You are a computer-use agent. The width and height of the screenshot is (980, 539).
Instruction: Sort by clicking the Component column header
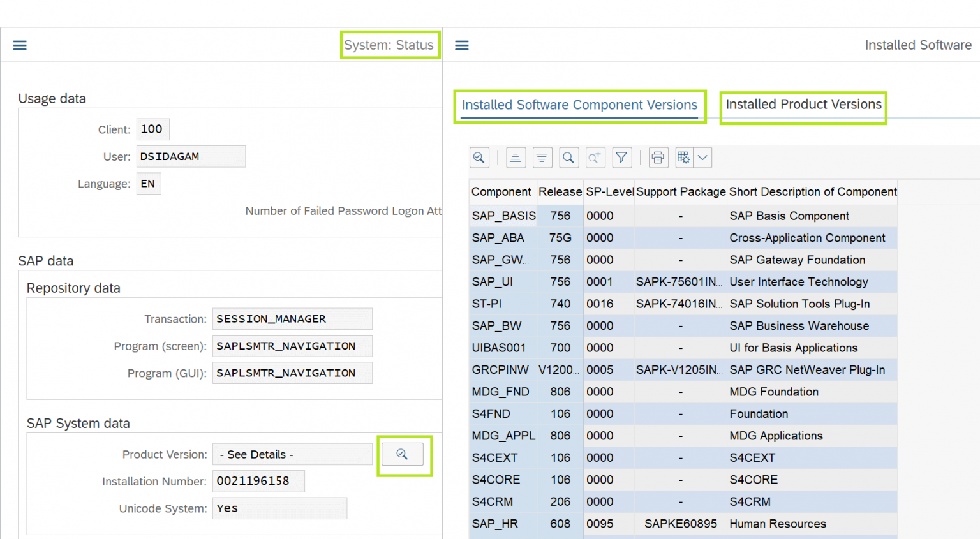click(x=501, y=191)
